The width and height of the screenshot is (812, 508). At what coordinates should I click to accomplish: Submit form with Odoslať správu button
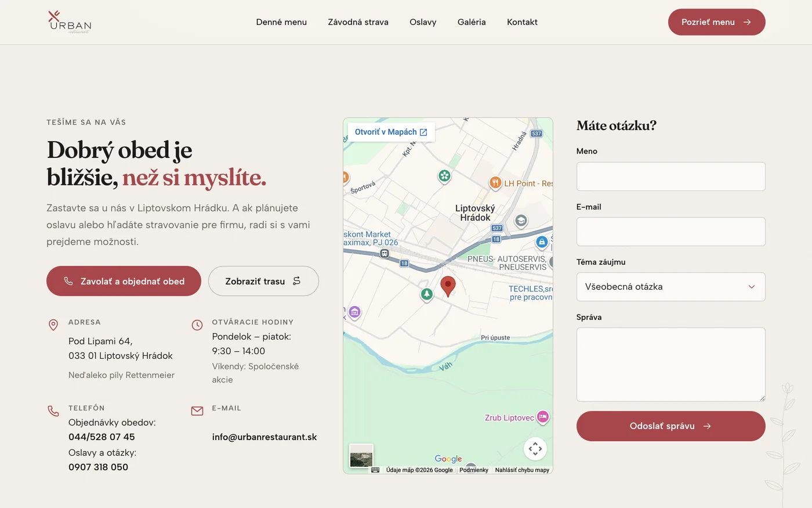671,426
